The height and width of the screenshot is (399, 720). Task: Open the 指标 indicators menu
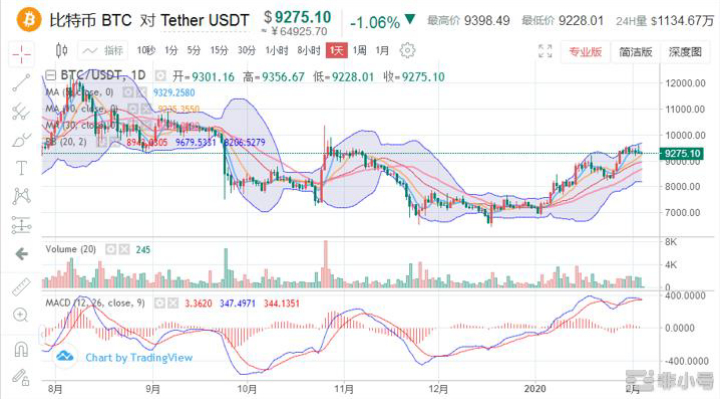pyautogui.click(x=103, y=51)
